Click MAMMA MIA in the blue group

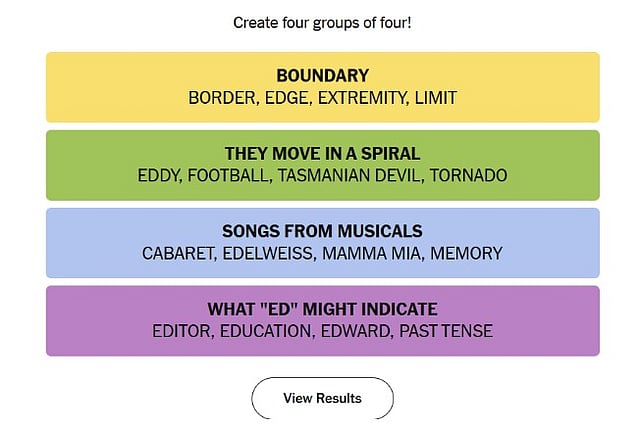372,254
